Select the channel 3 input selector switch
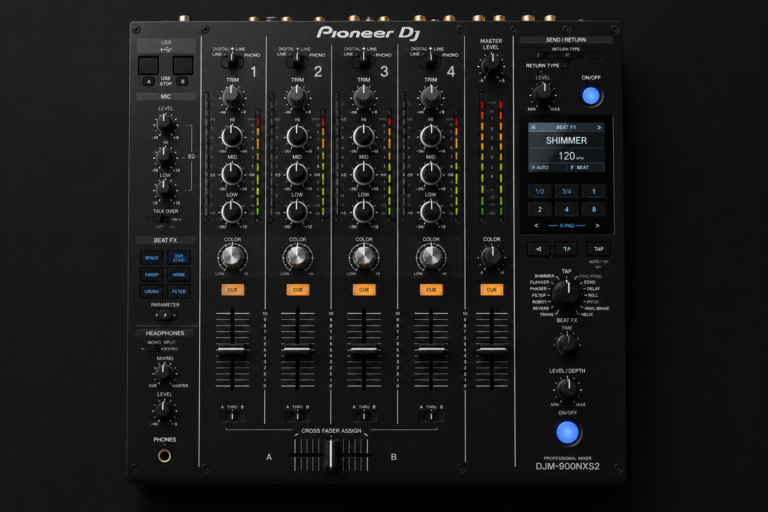 click(363, 61)
